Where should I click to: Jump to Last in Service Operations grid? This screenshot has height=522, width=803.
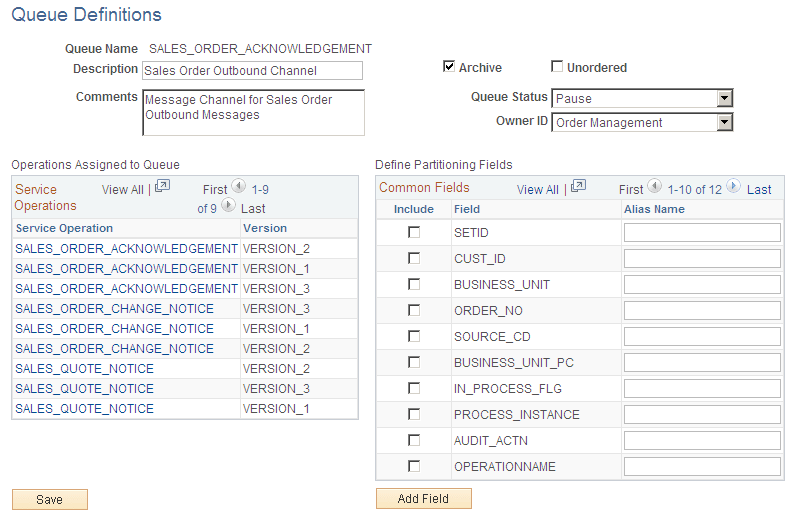click(253, 209)
